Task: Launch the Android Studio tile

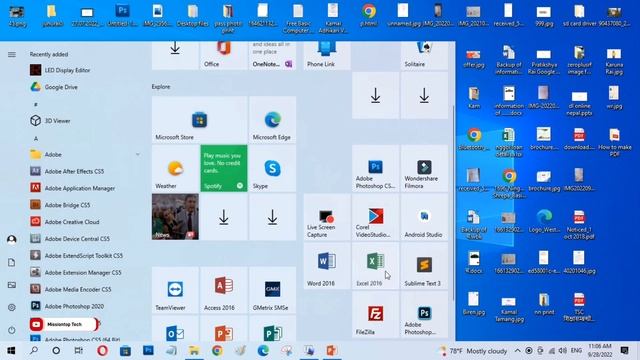Action: [x=424, y=217]
